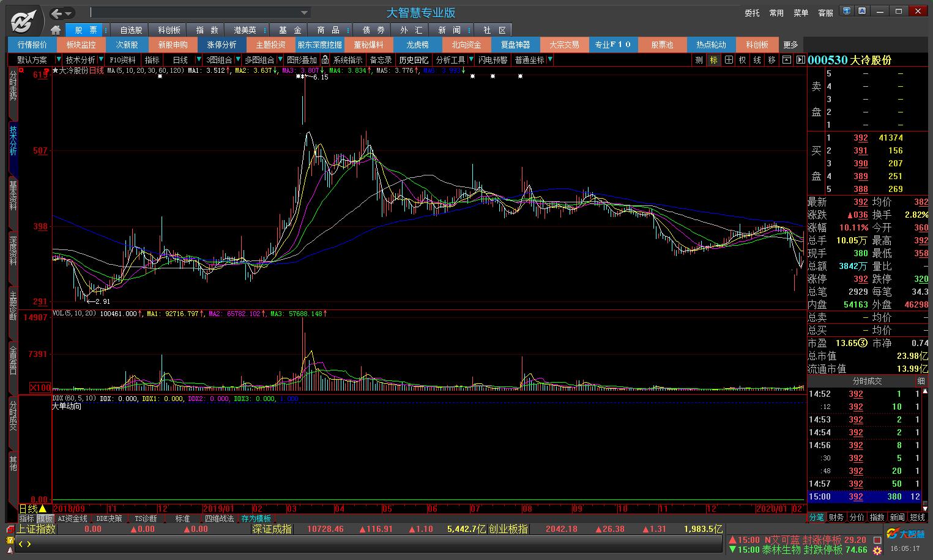This screenshot has height=560, width=933.
Task: Click the yellow left arrow in bottom bar
Action: (x=20, y=544)
